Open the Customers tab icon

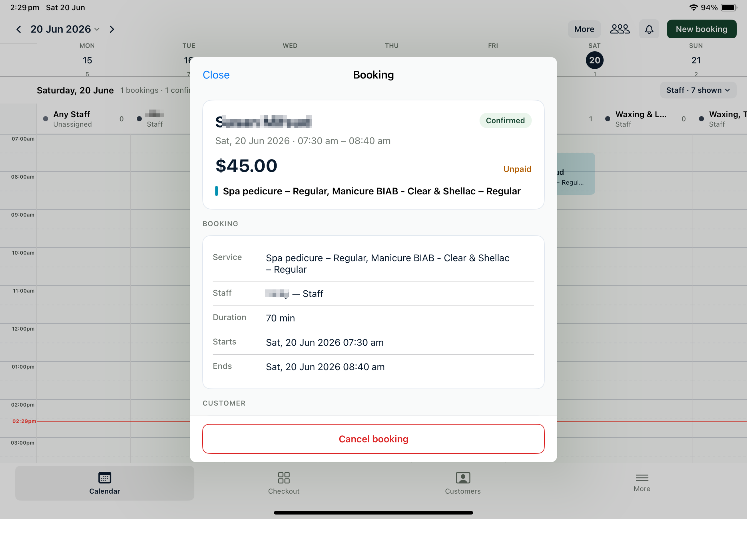coord(463,478)
